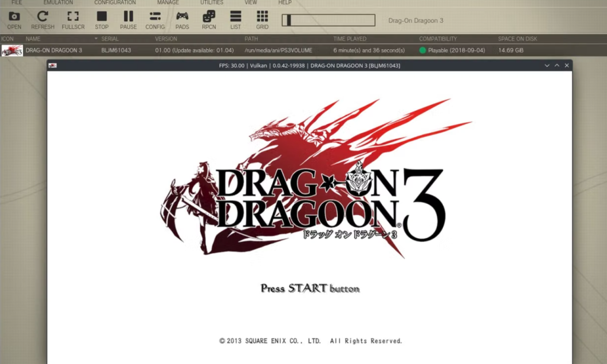Open the Pads controller settings
The width and height of the screenshot is (607, 364).
182,20
